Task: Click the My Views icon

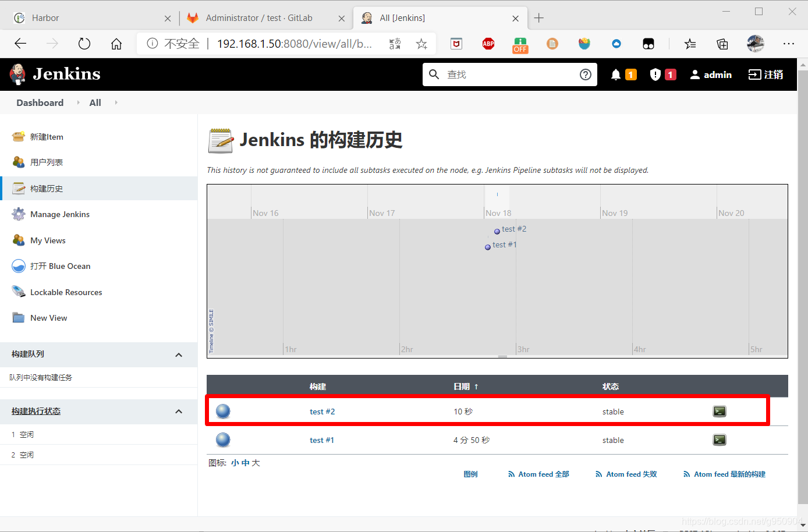Action: point(19,240)
